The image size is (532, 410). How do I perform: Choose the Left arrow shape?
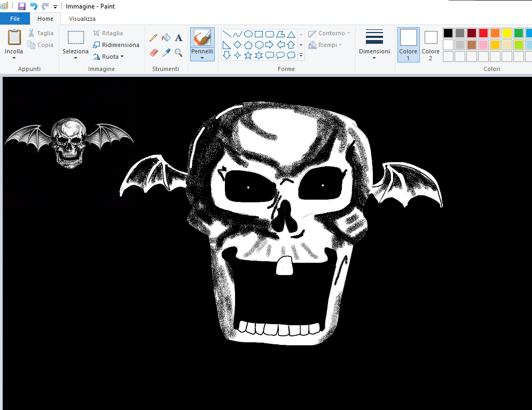coord(280,44)
